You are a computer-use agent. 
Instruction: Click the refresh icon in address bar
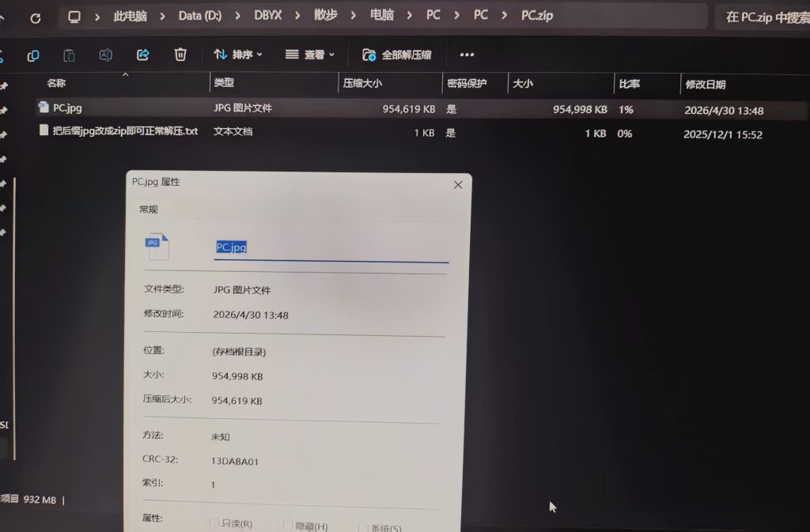click(35, 18)
